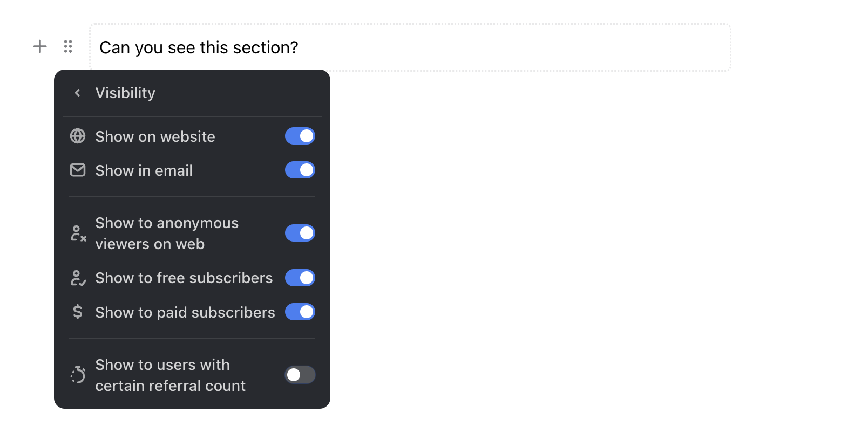Disable the Show on website toggle
The width and height of the screenshot is (868, 440).
pos(300,136)
